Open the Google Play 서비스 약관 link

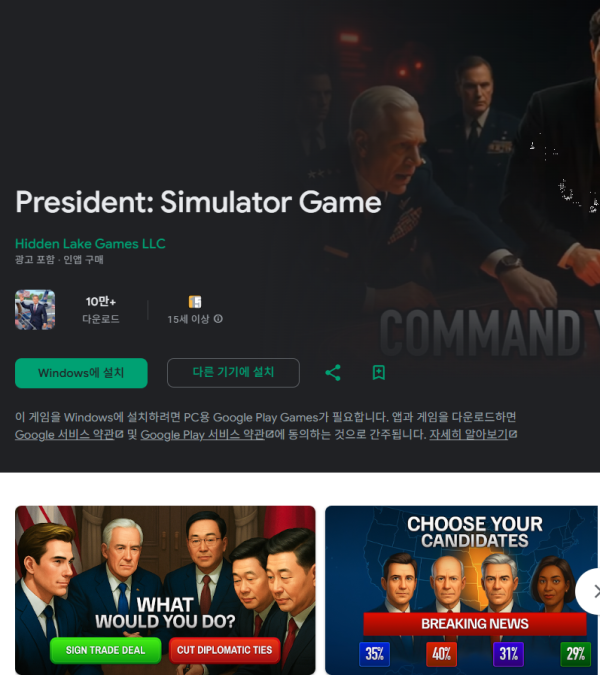pyautogui.click(x=203, y=435)
